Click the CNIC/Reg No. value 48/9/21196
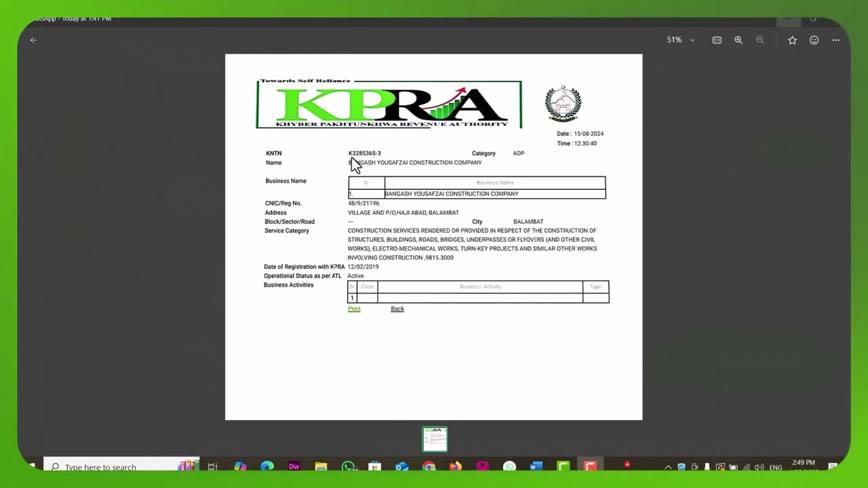The image size is (868, 488). (x=363, y=203)
